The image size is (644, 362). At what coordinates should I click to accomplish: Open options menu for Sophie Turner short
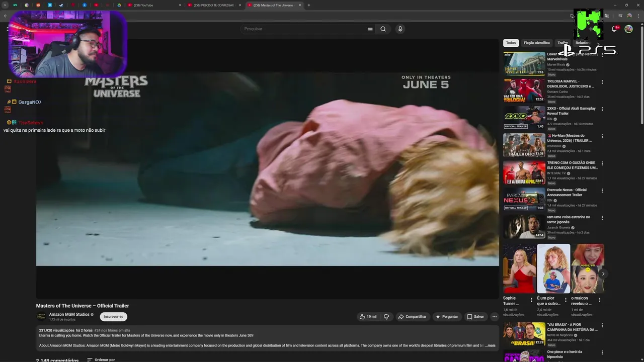pos(531,300)
